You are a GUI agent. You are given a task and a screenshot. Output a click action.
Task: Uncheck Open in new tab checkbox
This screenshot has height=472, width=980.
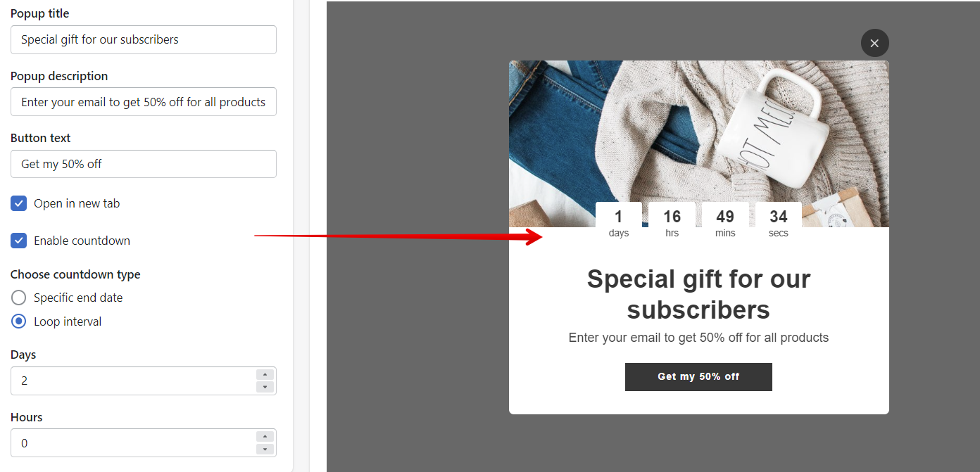tap(19, 203)
